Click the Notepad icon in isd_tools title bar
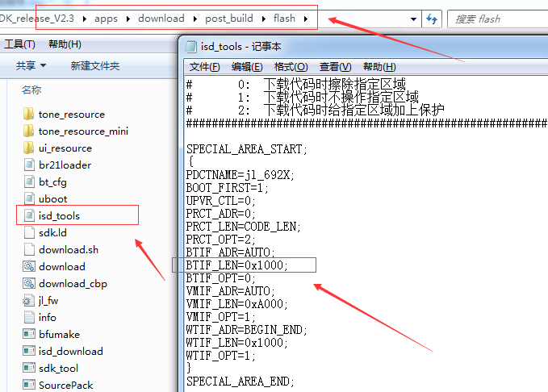 [x=190, y=47]
